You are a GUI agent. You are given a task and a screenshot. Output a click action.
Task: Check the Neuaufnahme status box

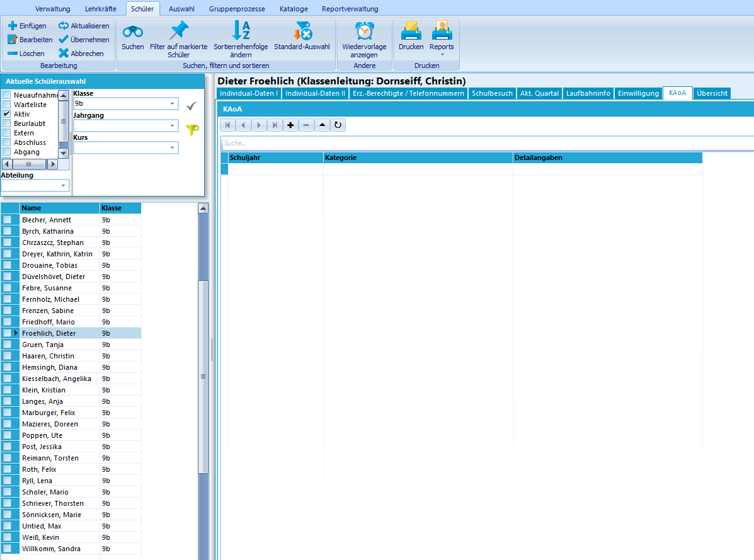pyautogui.click(x=7, y=95)
